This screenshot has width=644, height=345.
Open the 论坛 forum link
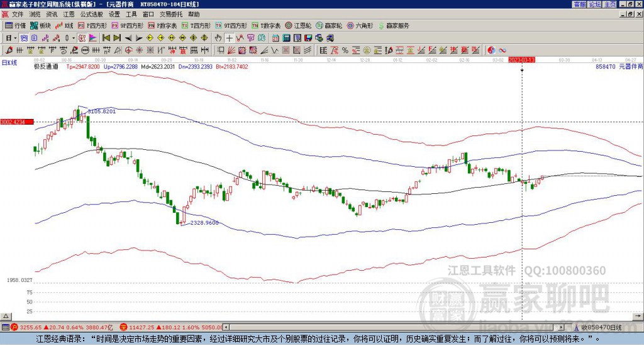coord(594,4)
